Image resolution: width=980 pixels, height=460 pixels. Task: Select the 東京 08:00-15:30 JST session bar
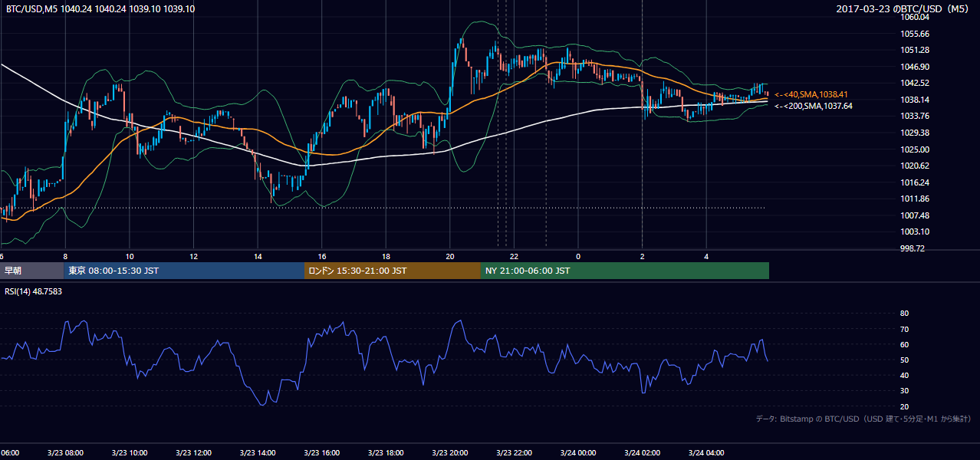[x=184, y=271]
